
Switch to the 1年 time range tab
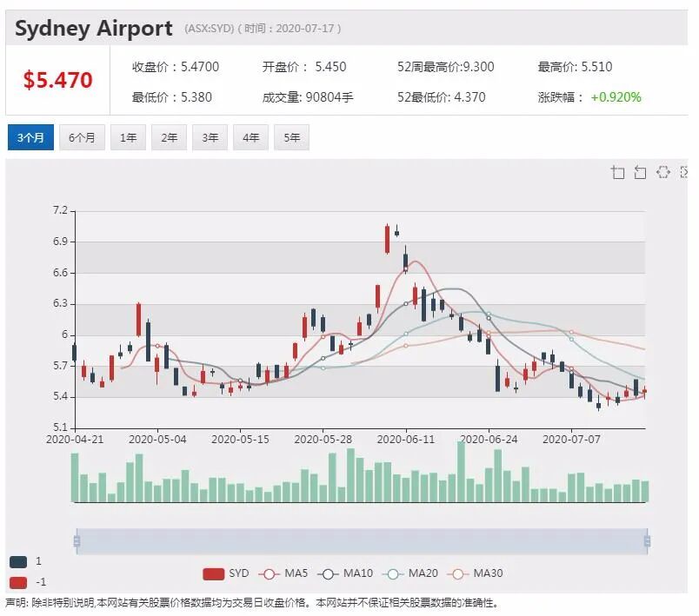128,137
